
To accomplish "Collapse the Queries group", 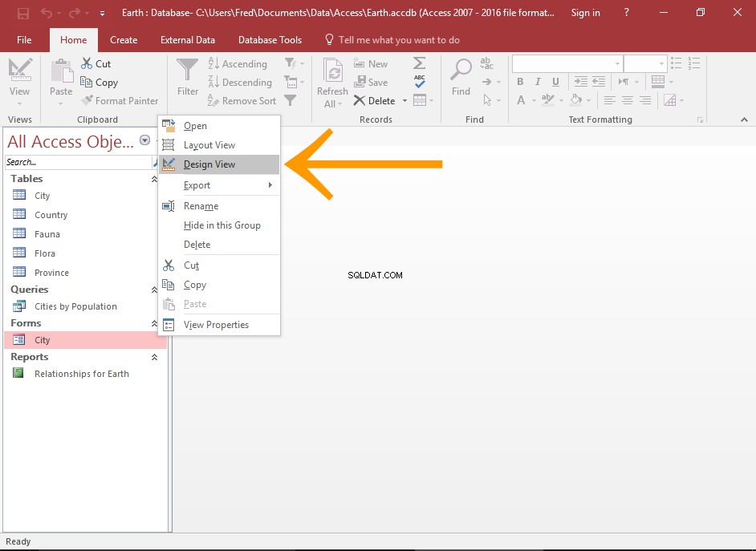I will click(154, 290).
